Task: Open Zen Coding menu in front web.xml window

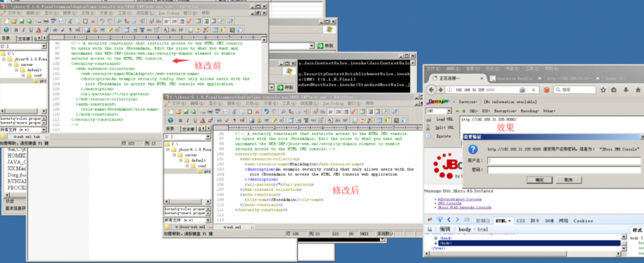Action: [x=333, y=104]
